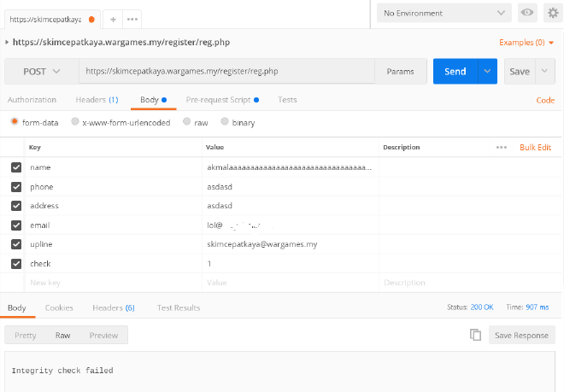Expand the No Environment dropdown
564x392 pixels.
(x=444, y=13)
